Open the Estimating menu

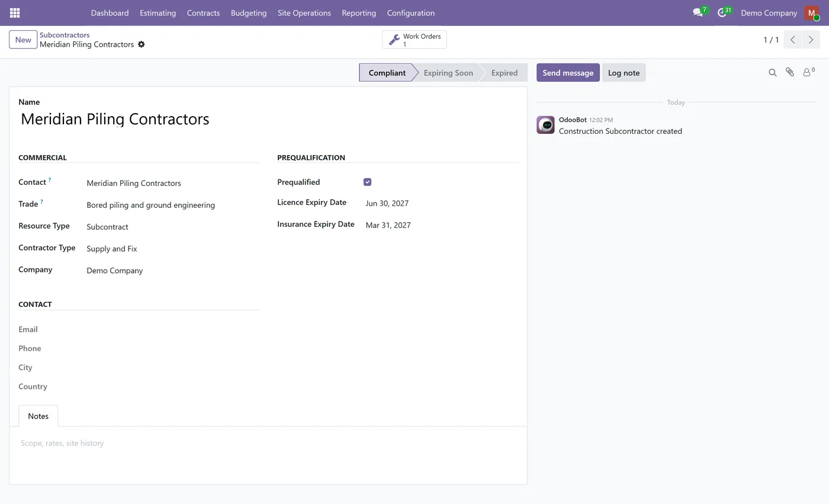158,12
